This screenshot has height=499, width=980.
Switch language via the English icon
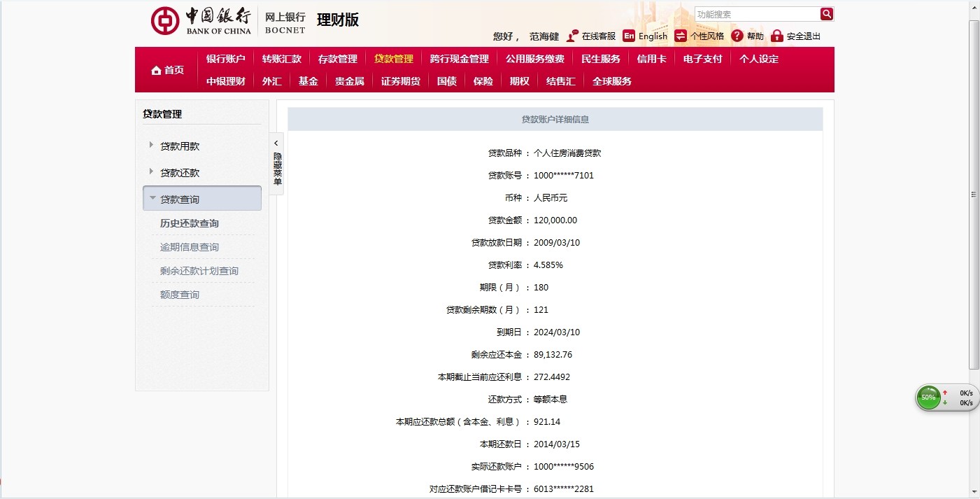pos(629,36)
